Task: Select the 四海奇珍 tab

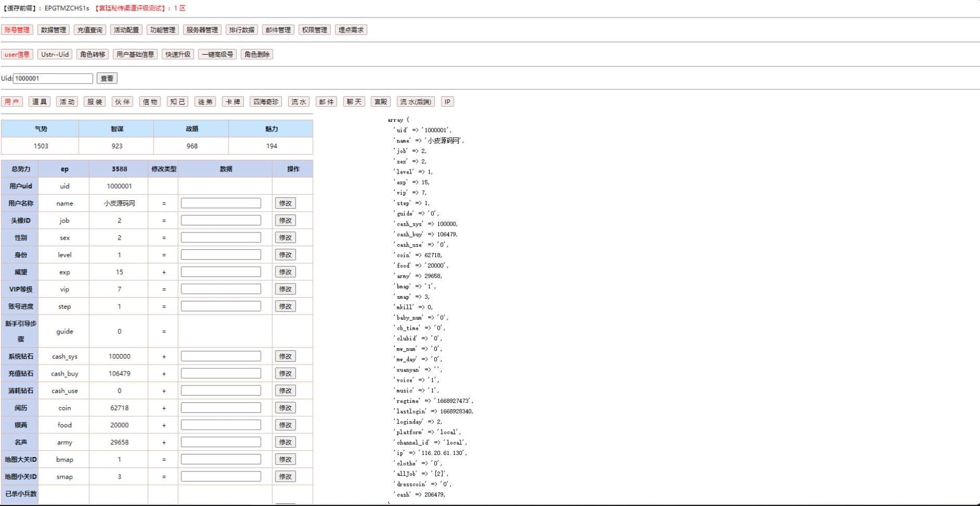Action: pos(266,102)
